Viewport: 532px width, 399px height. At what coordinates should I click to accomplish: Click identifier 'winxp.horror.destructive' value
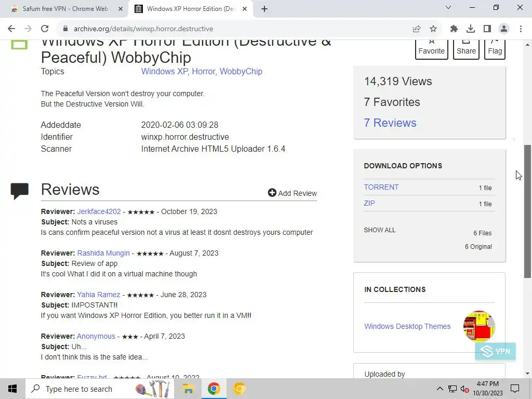click(x=185, y=137)
